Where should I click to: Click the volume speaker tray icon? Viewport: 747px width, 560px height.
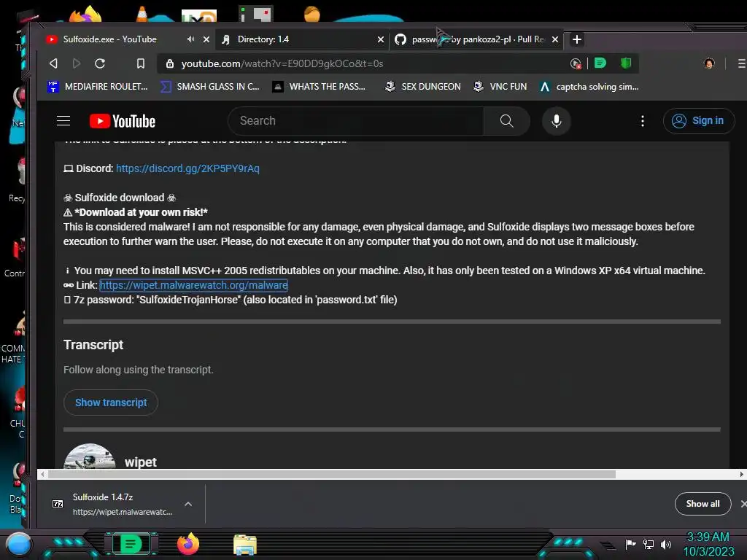(665, 544)
